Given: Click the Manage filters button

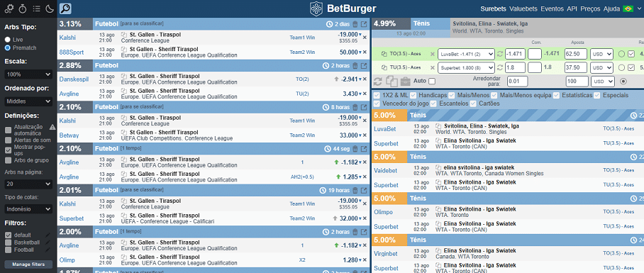Looking at the screenshot, I should (x=28, y=264).
